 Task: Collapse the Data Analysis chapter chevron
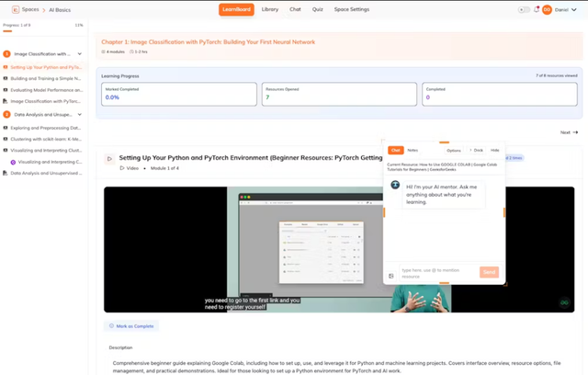[x=80, y=114]
